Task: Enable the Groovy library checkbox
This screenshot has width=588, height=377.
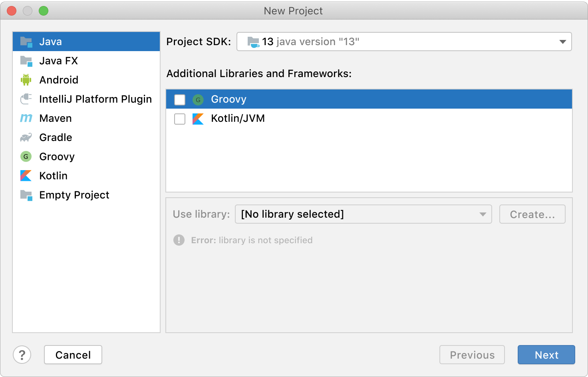Action: tap(180, 99)
